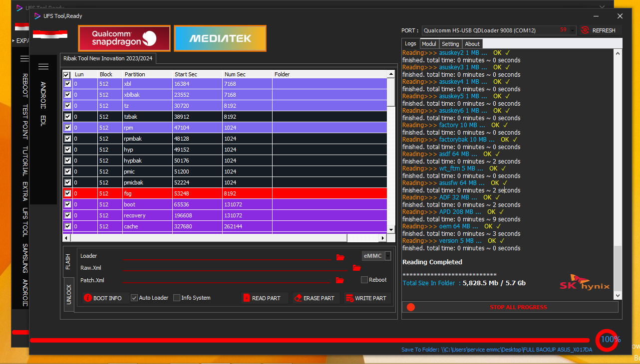Click the partition table vertical scrollbar thumb
The image size is (640, 364).
point(391,93)
